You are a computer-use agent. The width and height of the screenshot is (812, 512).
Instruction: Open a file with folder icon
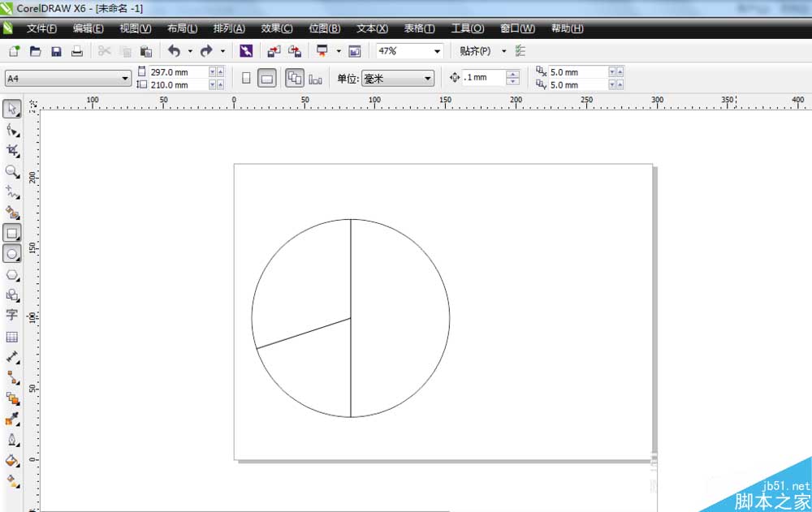(x=35, y=51)
